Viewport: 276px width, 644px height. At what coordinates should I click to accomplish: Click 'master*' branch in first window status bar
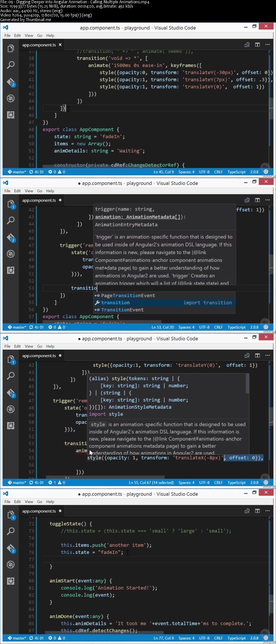coord(17,172)
